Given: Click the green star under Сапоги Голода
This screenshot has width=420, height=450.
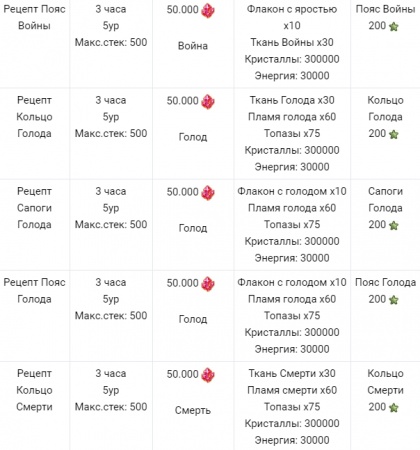Looking at the screenshot, I should pos(394,225).
